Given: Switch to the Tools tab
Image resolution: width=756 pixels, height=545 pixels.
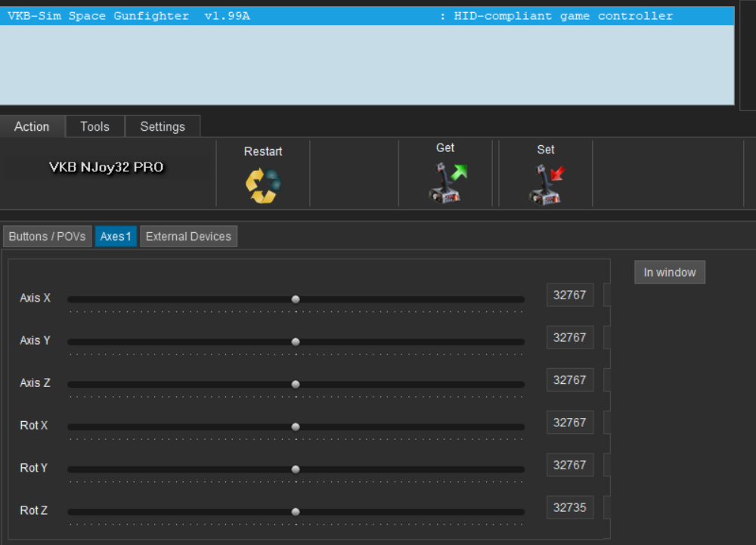Looking at the screenshot, I should 94,127.
